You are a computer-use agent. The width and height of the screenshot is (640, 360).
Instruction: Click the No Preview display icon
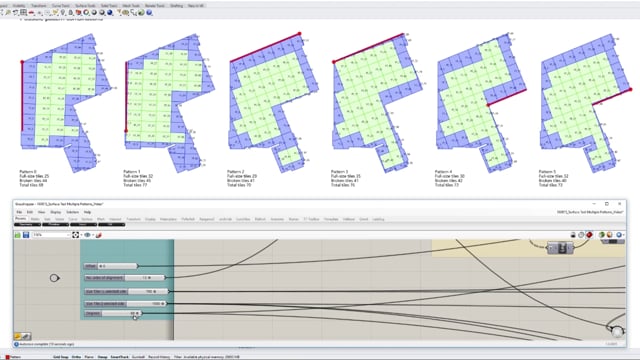[581, 235]
